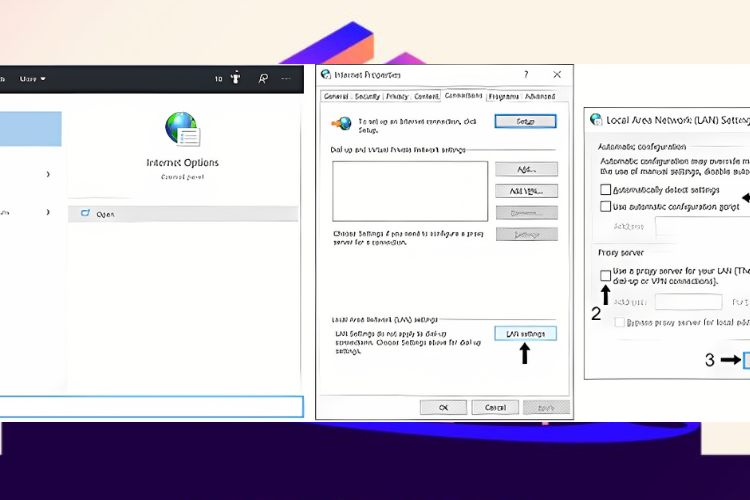
Task: Click the Open icon under Internet Options
Action: [x=85, y=213]
